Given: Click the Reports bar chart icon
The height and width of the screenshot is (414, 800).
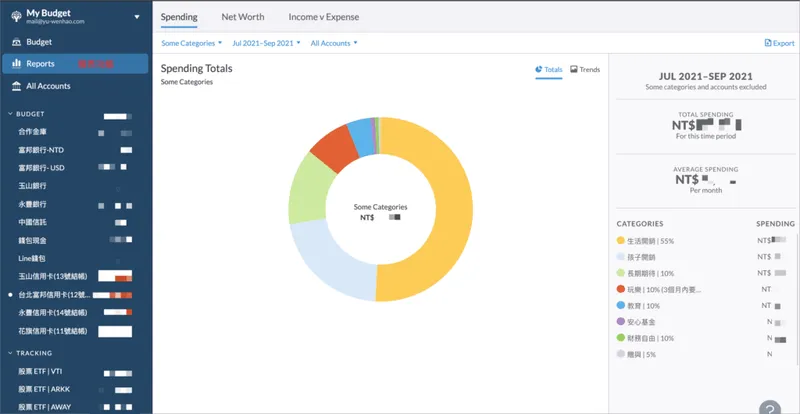Looking at the screenshot, I should coord(15,64).
